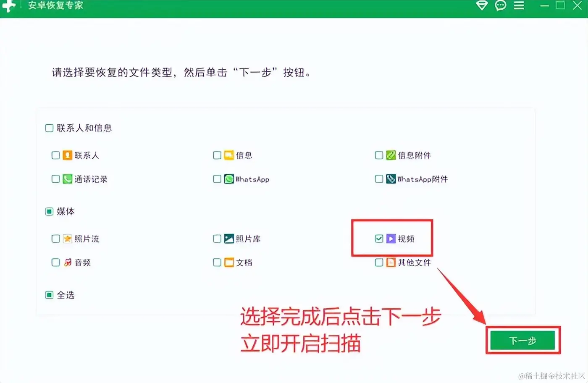588x383 pixels.
Task: Click the 安卓恢复专家 title text
Action: [x=55, y=5]
